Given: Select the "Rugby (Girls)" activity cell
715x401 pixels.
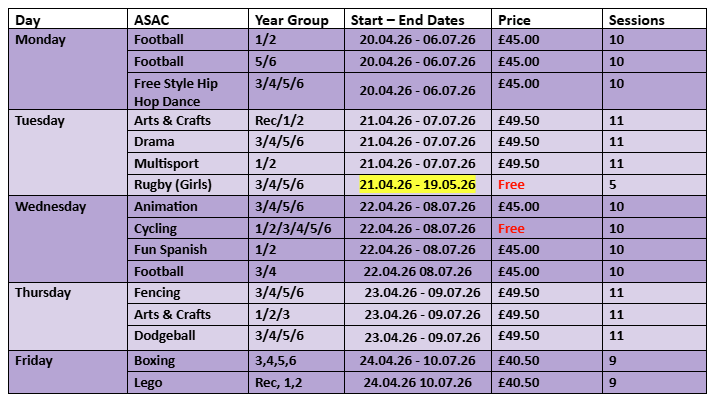Looking at the screenshot, I should coord(174,185).
